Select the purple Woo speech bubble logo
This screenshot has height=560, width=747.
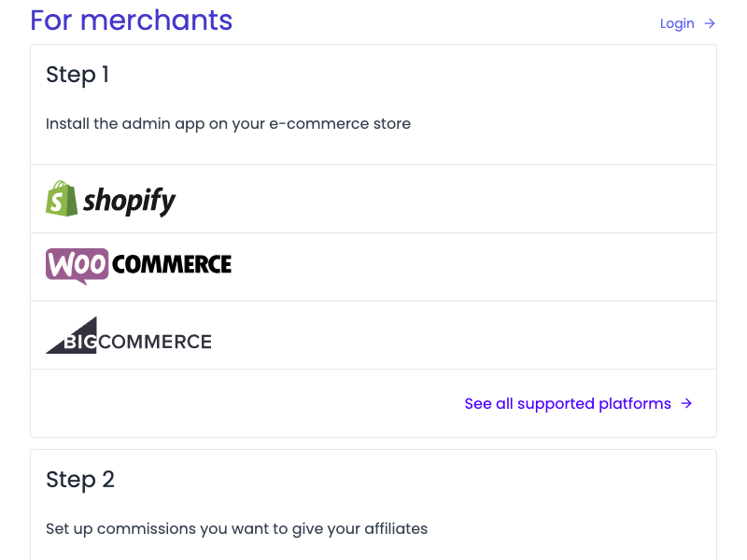point(78,266)
